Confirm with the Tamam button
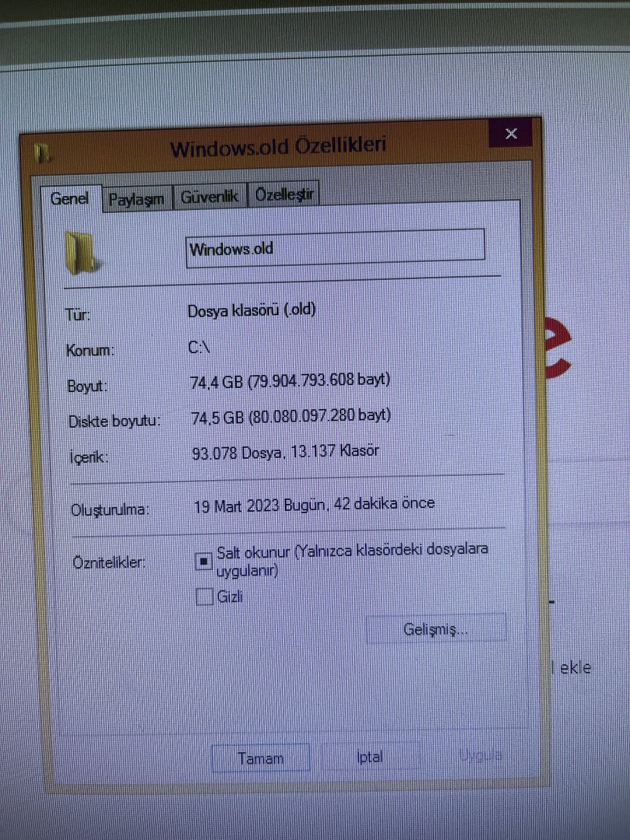The image size is (630, 840). click(261, 758)
